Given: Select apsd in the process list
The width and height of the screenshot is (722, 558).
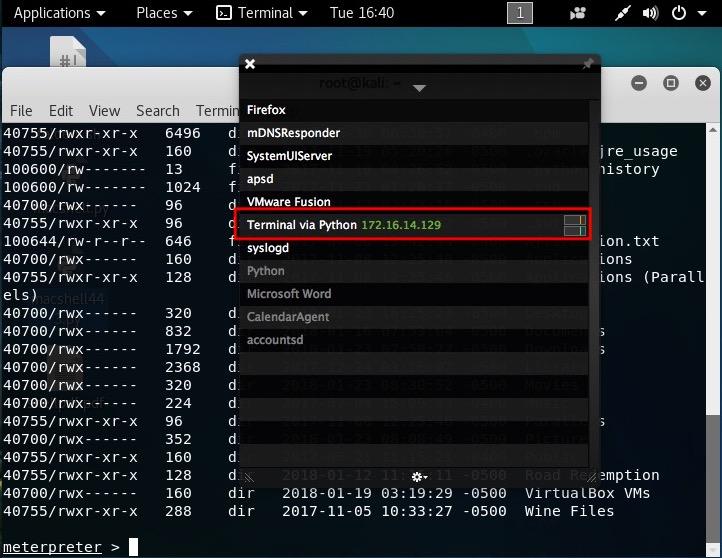Looking at the screenshot, I should (x=413, y=179).
